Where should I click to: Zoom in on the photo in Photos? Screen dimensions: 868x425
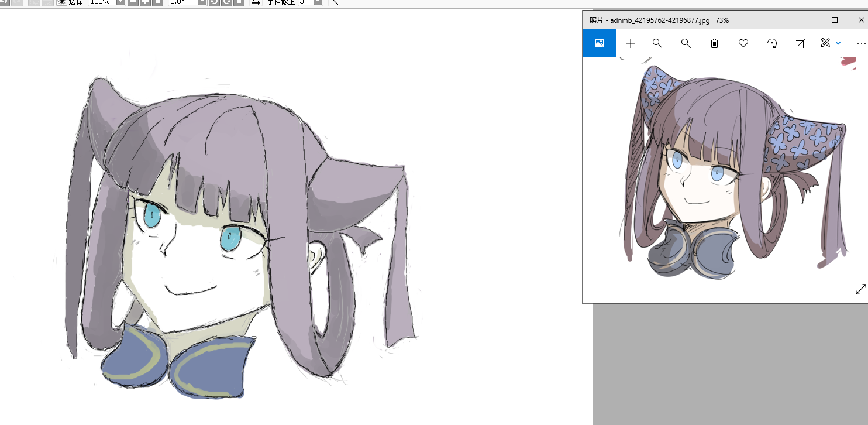(657, 43)
